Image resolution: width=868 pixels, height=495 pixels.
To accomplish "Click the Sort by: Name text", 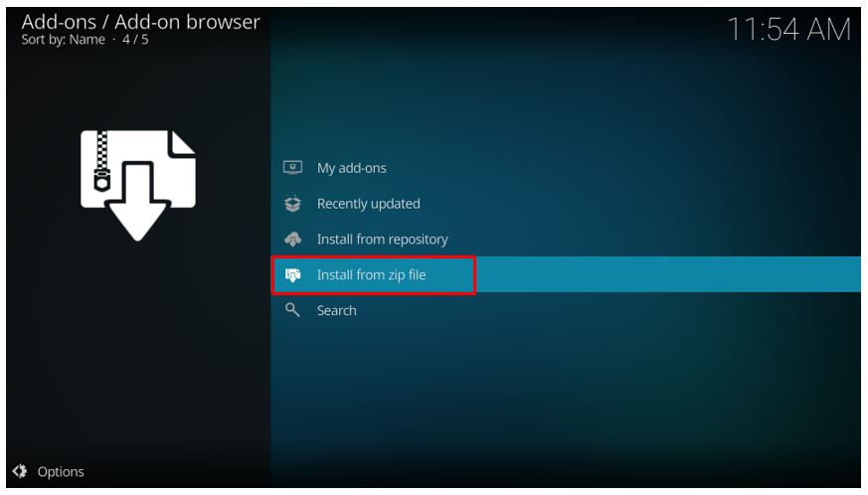I will [63, 40].
